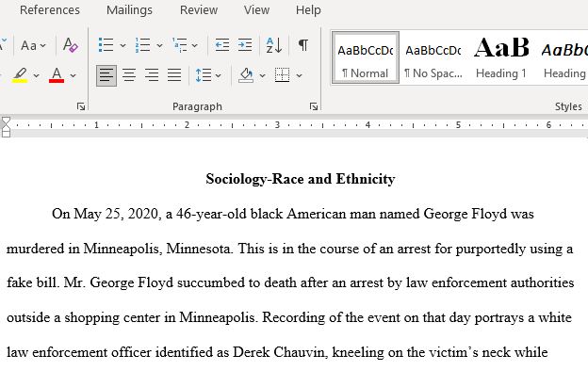Open highlight color dropdown arrow
This screenshot has height=371, width=588.
(x=36, y=75)
